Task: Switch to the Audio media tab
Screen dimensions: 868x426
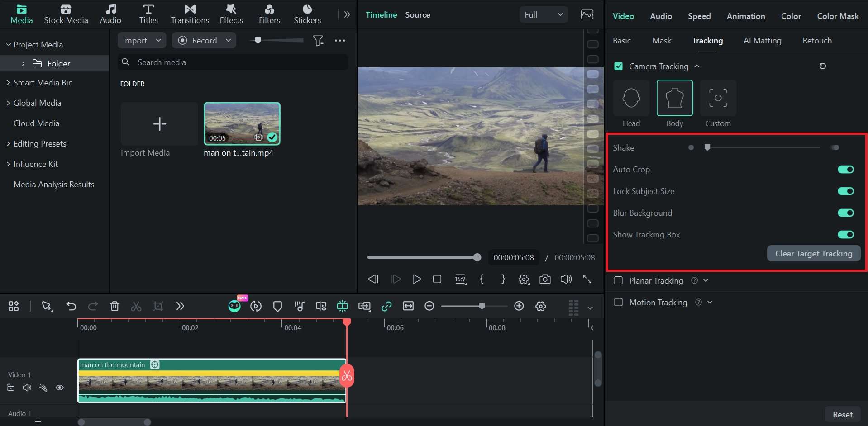Action: tap(110, 14)
